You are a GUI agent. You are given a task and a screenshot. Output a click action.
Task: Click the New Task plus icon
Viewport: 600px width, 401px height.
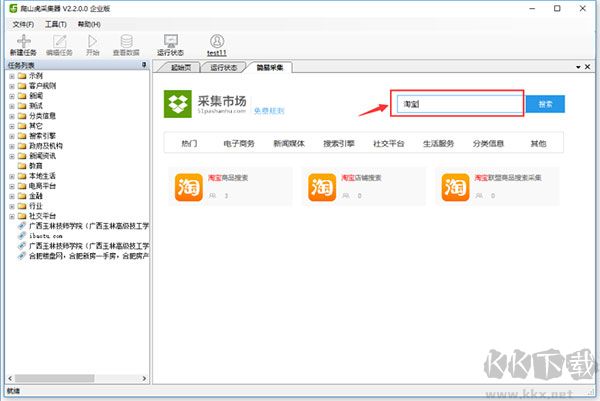coord(24,41)
